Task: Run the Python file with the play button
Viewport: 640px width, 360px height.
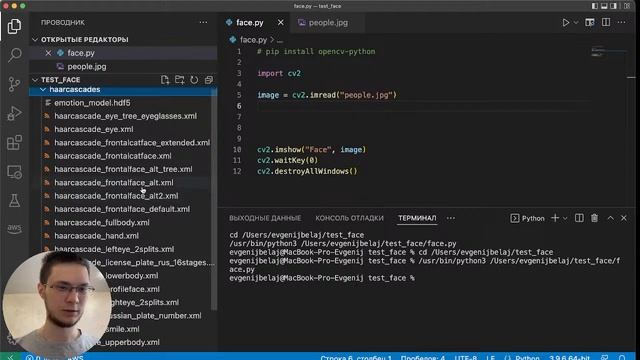Action: [566, 22]
